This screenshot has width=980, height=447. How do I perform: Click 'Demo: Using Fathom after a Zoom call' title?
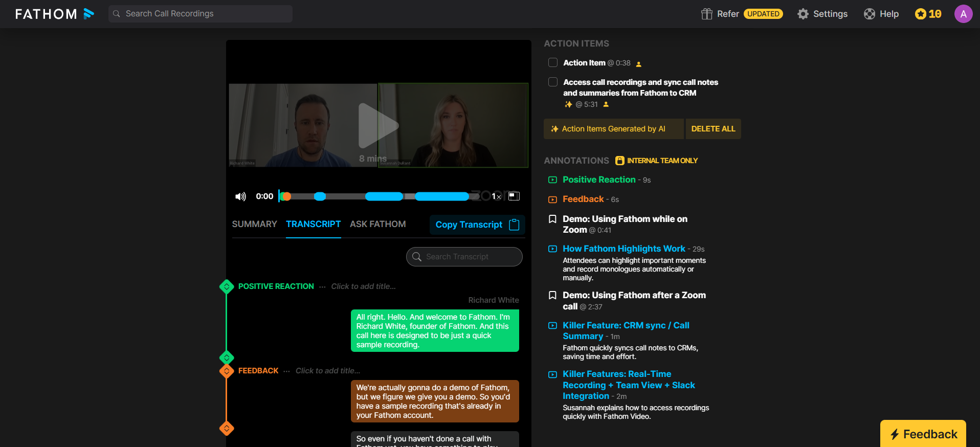tap(634, 301)
